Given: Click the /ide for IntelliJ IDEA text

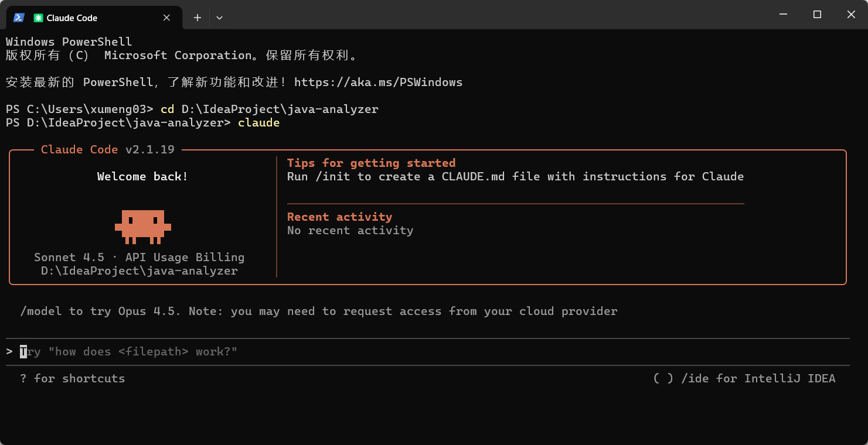Looking at the screenshot, I should [758, 378].
